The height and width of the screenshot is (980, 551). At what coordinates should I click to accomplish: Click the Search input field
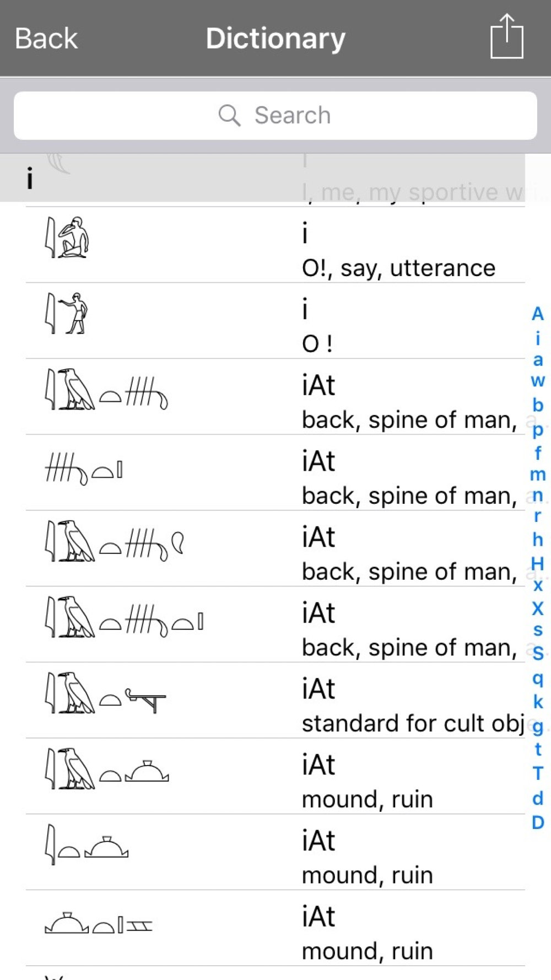(275, 116)
